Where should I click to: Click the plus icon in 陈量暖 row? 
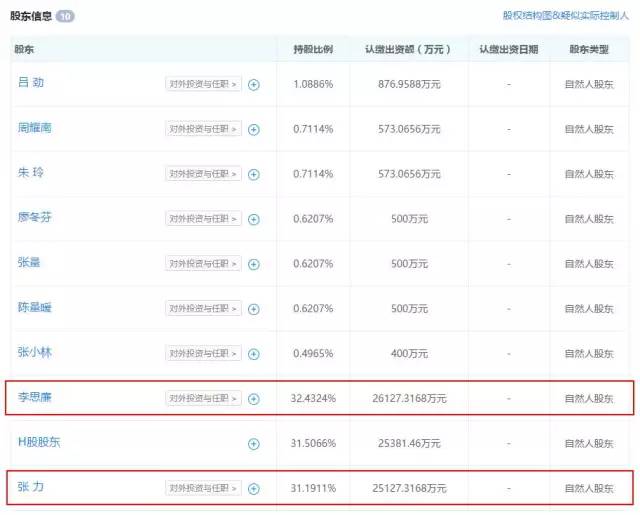point(253,309)
